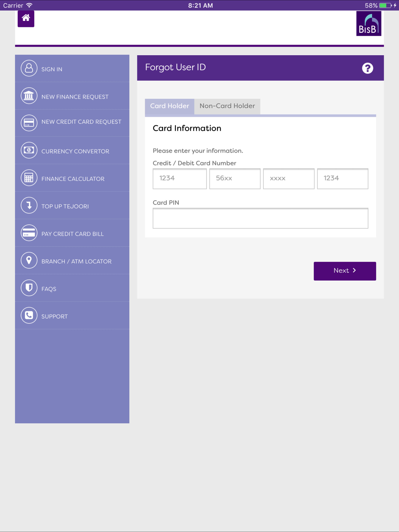Tap the Branch locator pin icon
Screen dimensions: 399x532
coord(29,261)
